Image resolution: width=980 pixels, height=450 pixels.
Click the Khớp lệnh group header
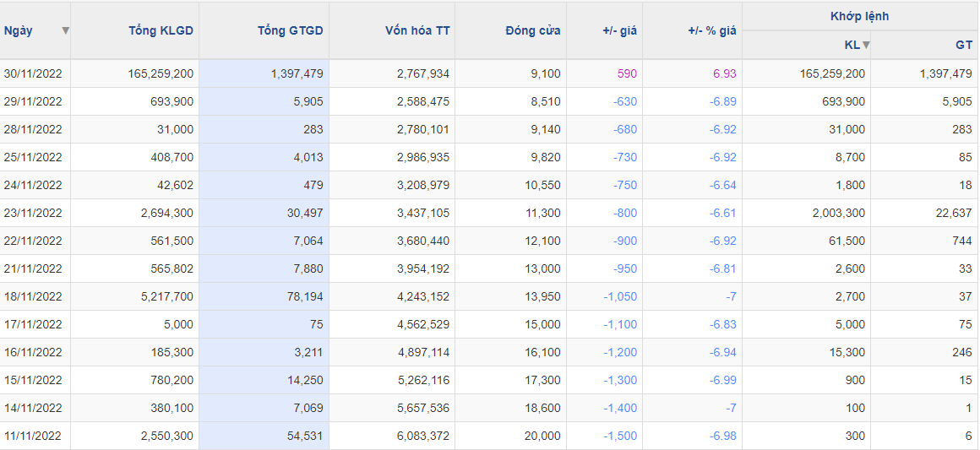pyautogui.click(x=859, y=16)
